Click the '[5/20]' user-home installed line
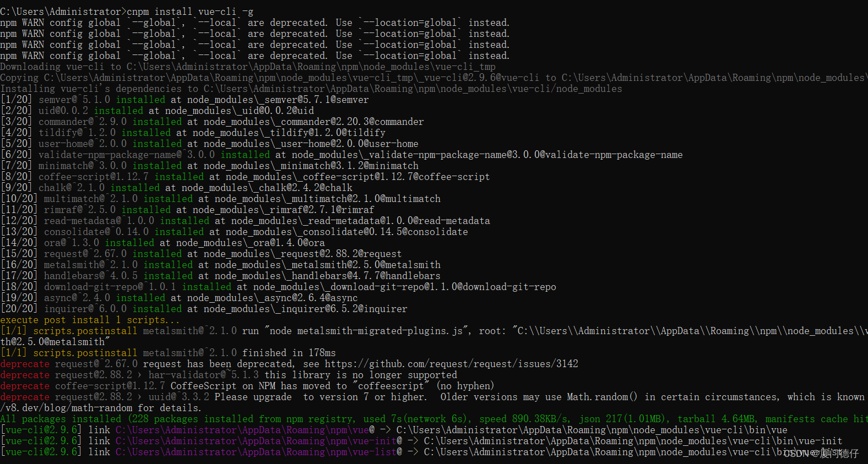 209,144
